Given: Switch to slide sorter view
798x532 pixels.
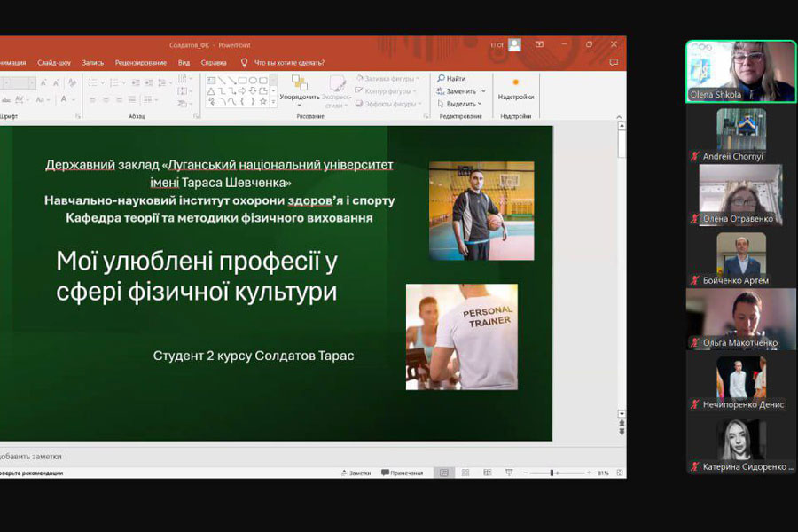Looking at the screenshot, I should click(464, 473).
